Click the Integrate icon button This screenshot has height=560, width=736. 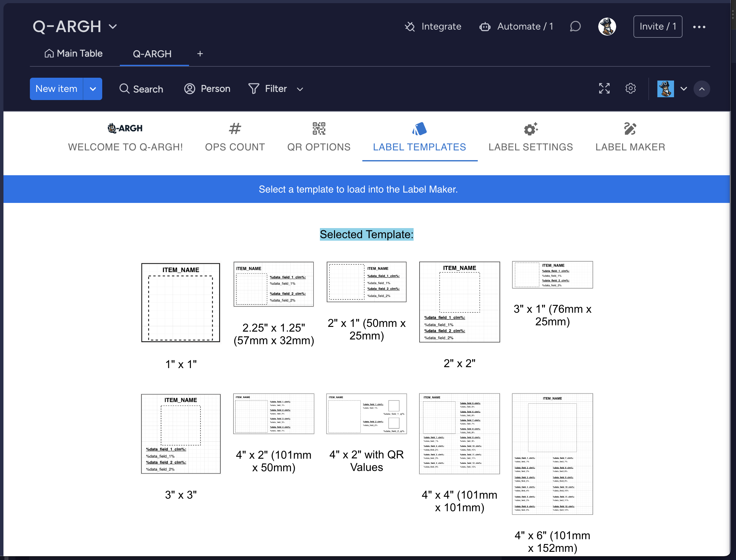410,26
